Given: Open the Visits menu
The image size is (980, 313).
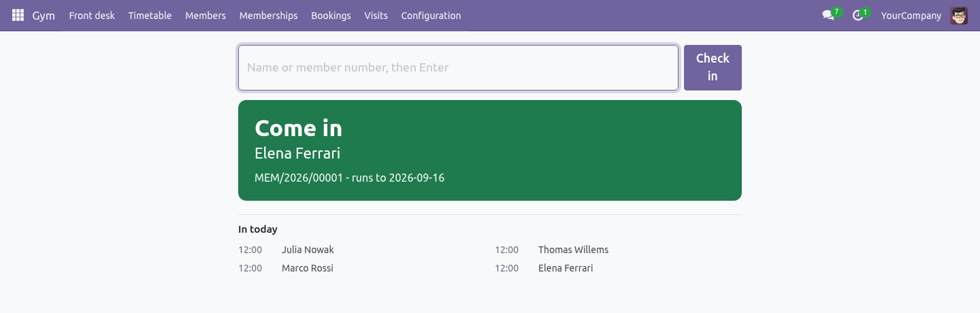Looking at the screenshot, I should [x=376, y=15].
